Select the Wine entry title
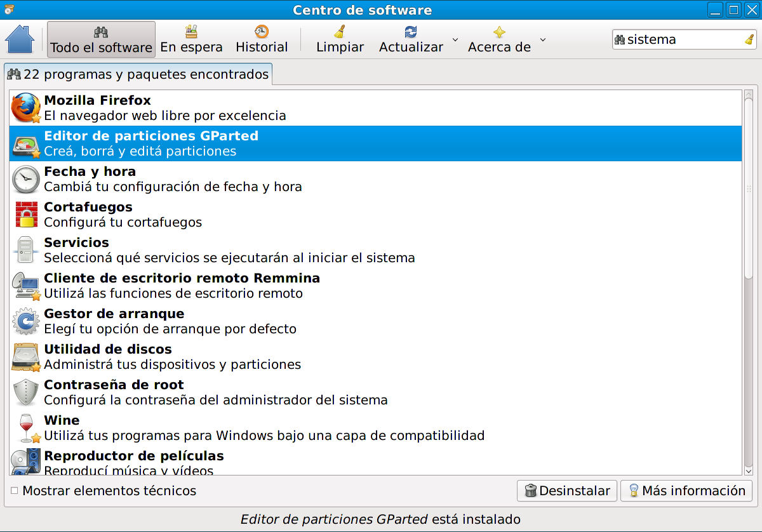Image resolution: width=762 pixels, height=532 pixels. (62, 420)
